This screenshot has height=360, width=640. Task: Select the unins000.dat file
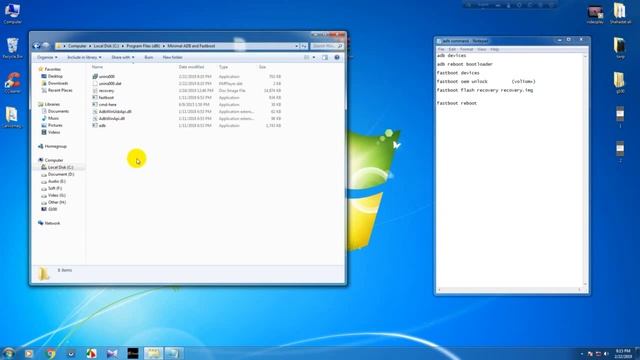point(107,84)
